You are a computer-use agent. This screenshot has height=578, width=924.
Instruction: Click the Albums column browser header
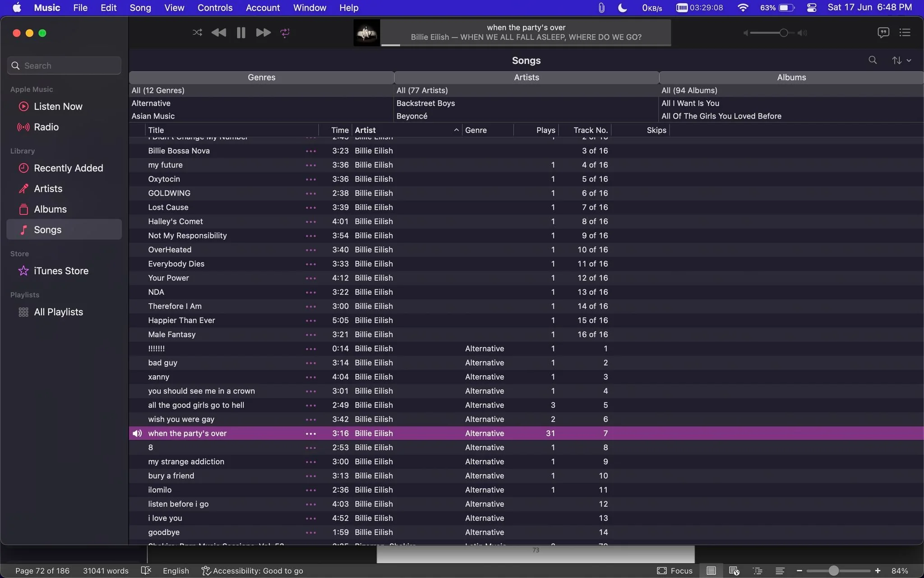click(x=791, y=77)
